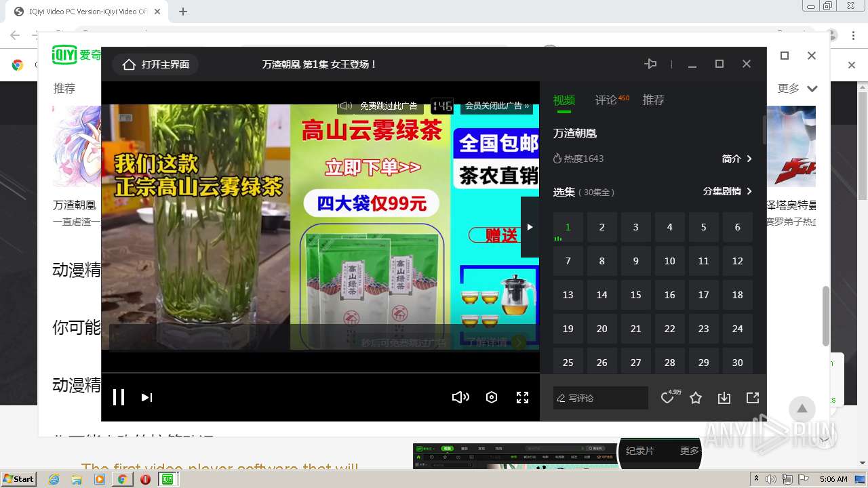Mute the advertisement sound icon
Image resolution: width=868 pixels, height=488 pixels.
345,106
